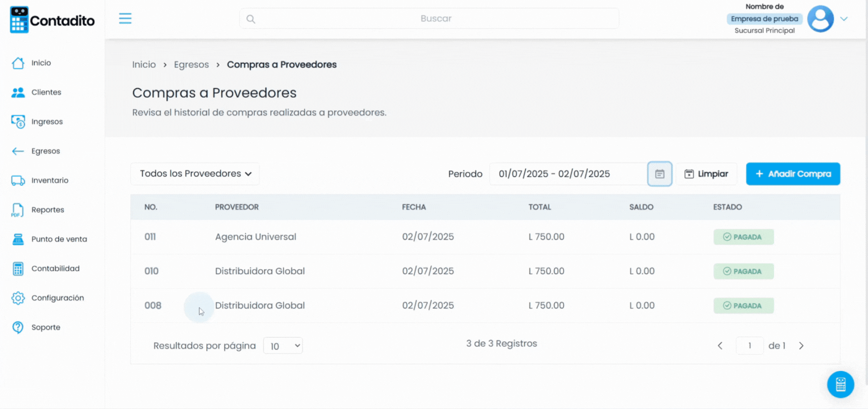The image size is (868, 409).
Task: Open the results per page selector
Action: (x=283, y=346)
